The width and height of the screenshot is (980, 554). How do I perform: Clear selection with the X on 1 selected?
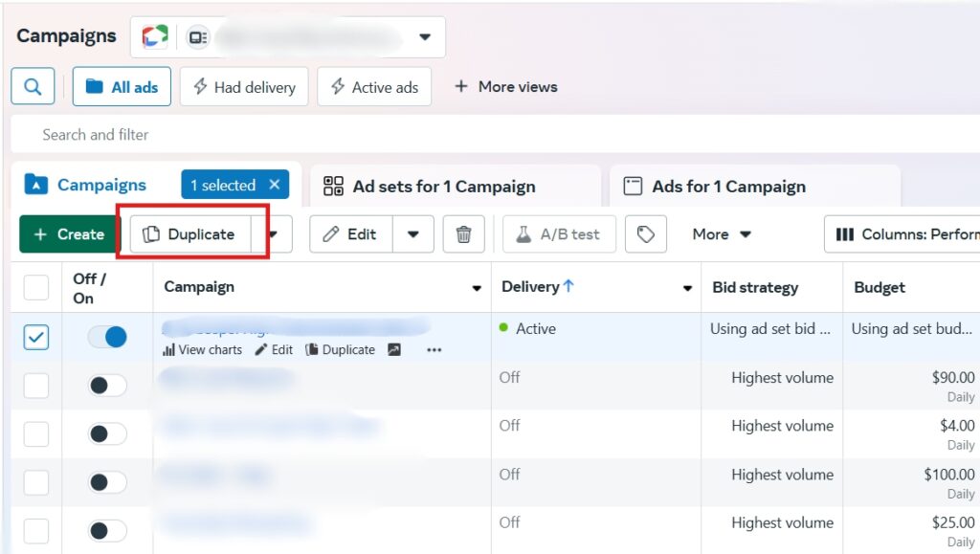point(274,185)
